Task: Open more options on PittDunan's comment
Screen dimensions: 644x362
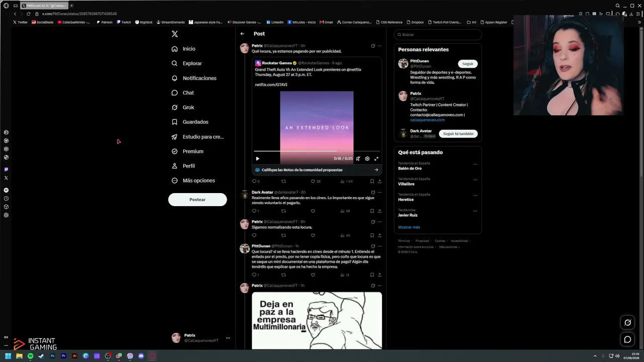Action: (x=379, y=246)
